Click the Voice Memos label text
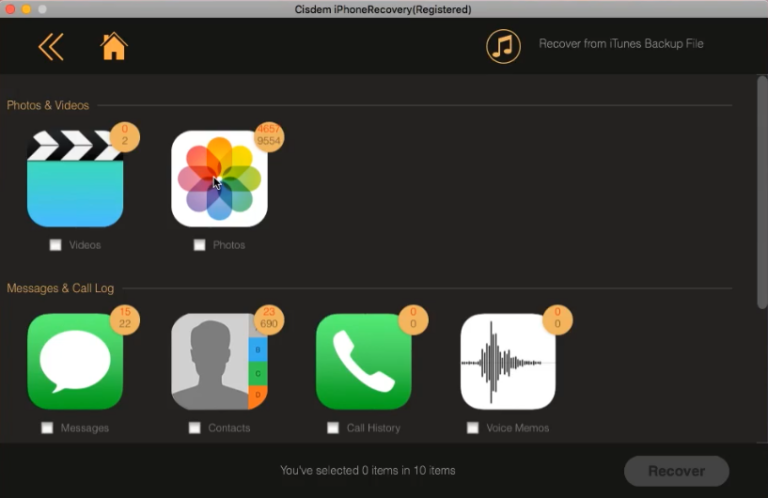Viewport: 768px width, 498px height. pyautogui.click(x=517, y=428)
